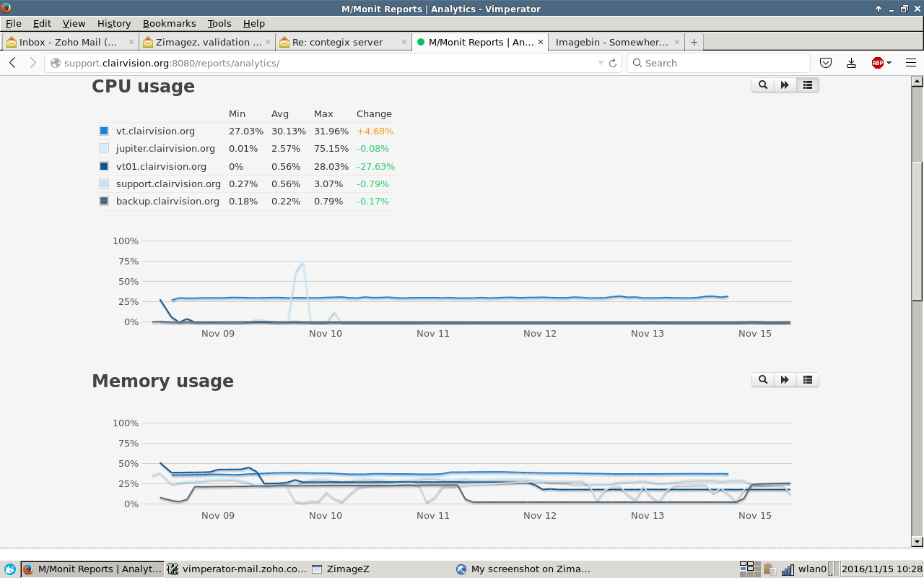Toggle vt01.clairvision.org series color box
The height and width of the screenshot is (578, 924).
[104, 166]
